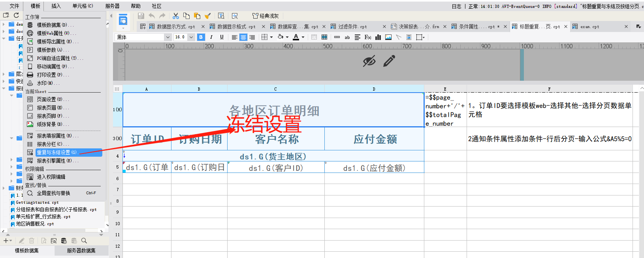The width and height of the screenshot is (644, 258).
Task: Close the 数据显示方式.cpt tab
Action: pyautogui.click(x=203, y=27)
